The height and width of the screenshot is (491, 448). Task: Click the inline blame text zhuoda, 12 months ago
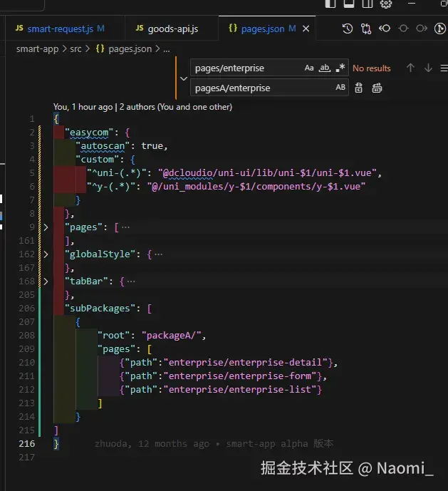[214, 444]
